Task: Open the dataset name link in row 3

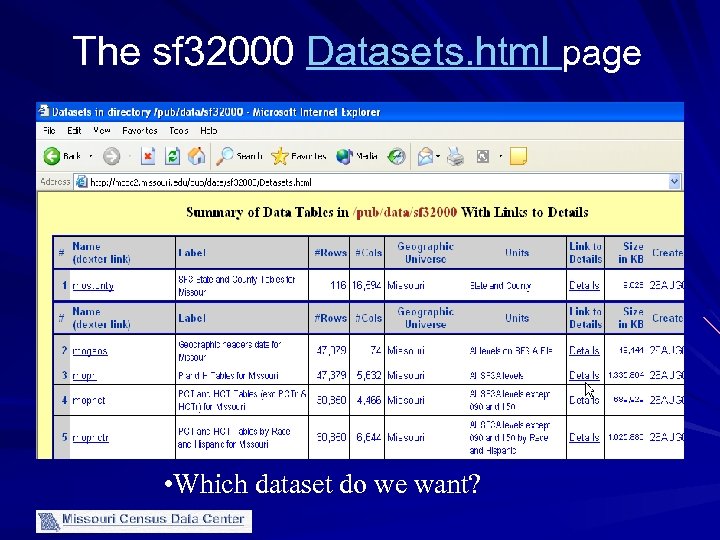Action: pos(84,376)
